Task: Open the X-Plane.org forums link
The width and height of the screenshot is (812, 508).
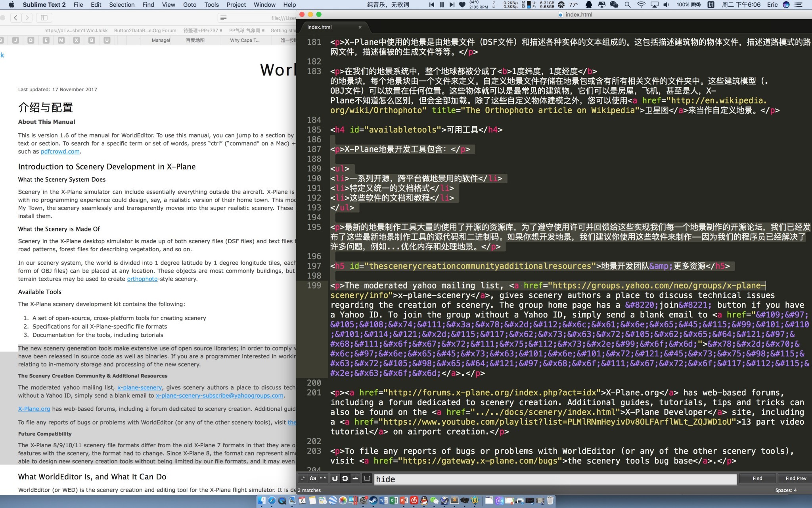Action: coord(34,409)
